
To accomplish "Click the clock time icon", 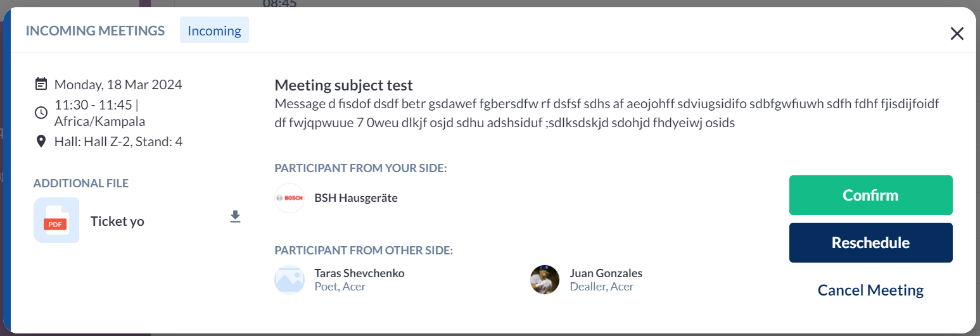I will pos(41,113).
